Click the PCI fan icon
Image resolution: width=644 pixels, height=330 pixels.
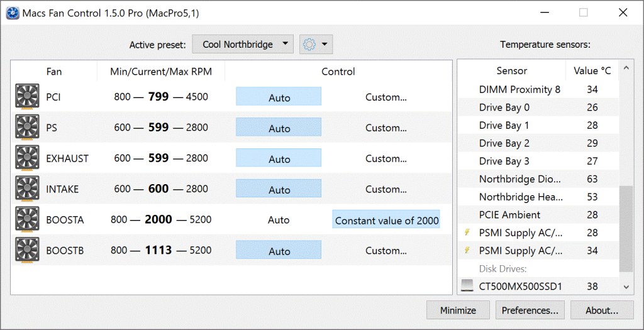click(x=27, y=97)
